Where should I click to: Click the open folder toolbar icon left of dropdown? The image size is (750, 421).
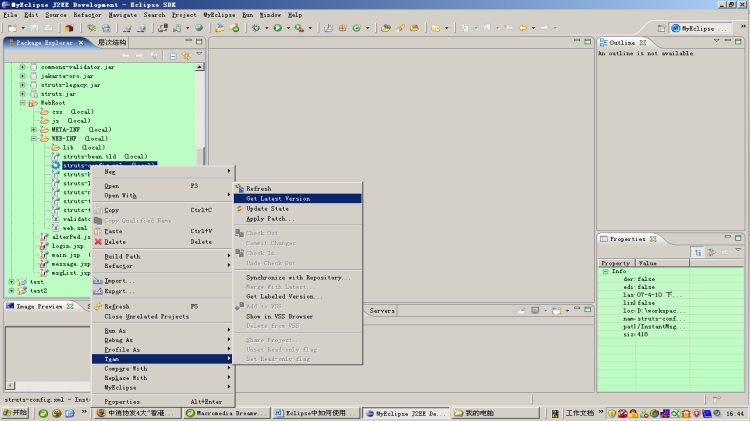click(435, 28)
